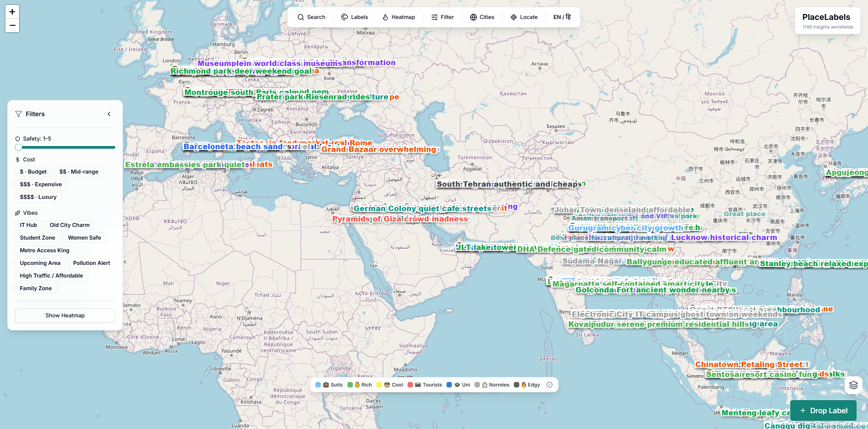Open the Lucknow historical charm label
The height and width of the screenshot is (429, 868).
tap(724, 238)
